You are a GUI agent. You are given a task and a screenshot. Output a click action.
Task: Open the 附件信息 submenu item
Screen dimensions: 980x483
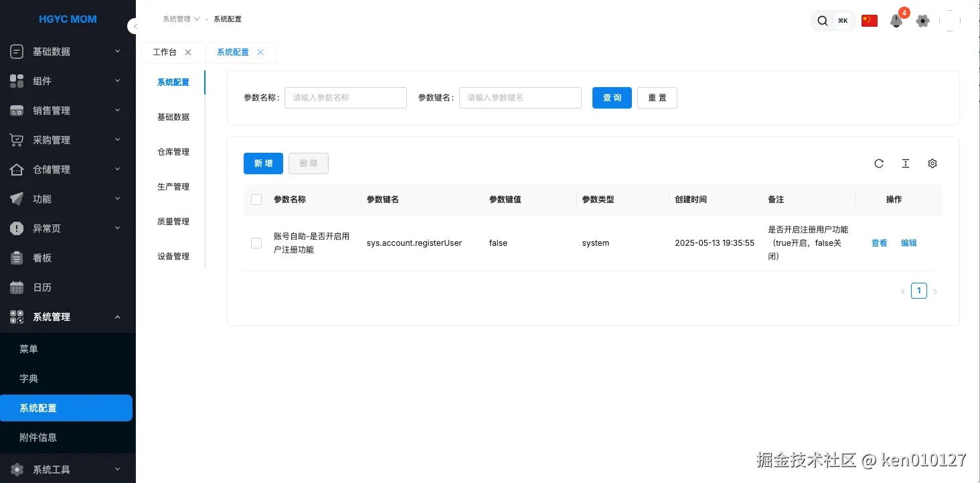coord(67,437)
